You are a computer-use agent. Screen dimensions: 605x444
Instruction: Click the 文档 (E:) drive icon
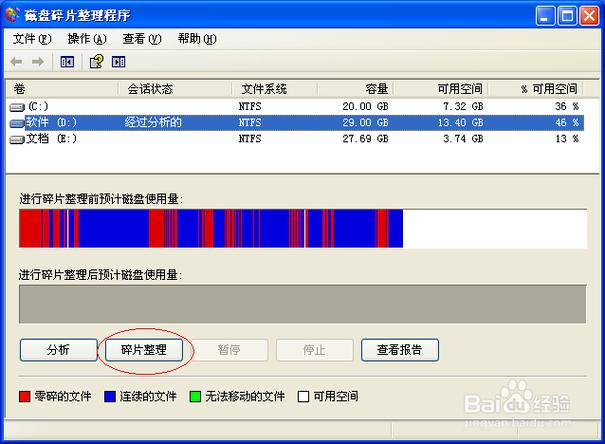tap(17, 140)
